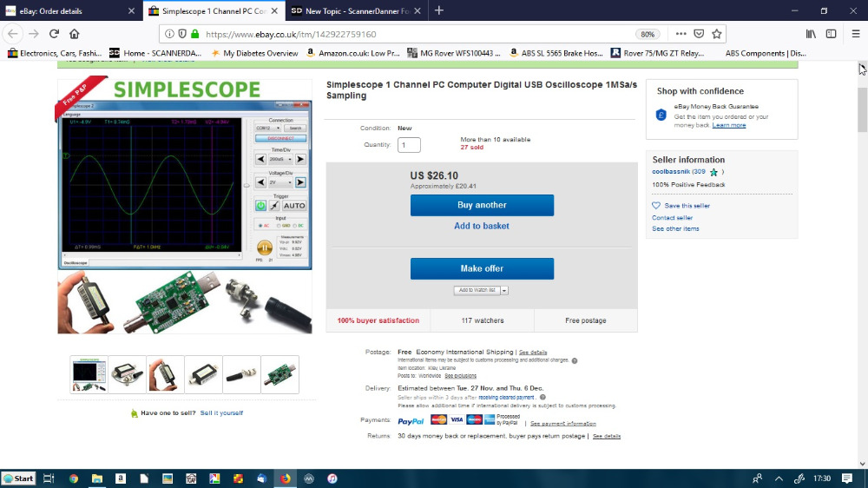Image resolution: width=868 pixels, height=488 pixels.
Task: Open Firefox library icon
Action: [x=811, y=34]
